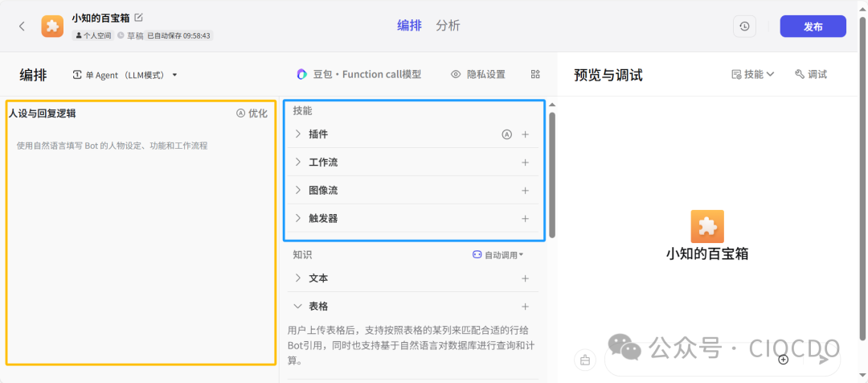Open the version history clock icon

[744, 27]
